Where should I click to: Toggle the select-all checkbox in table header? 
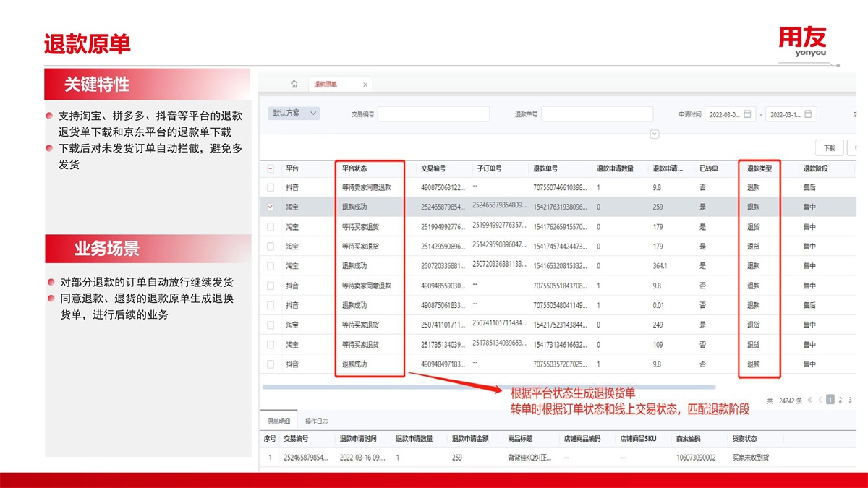click(271, 168)
